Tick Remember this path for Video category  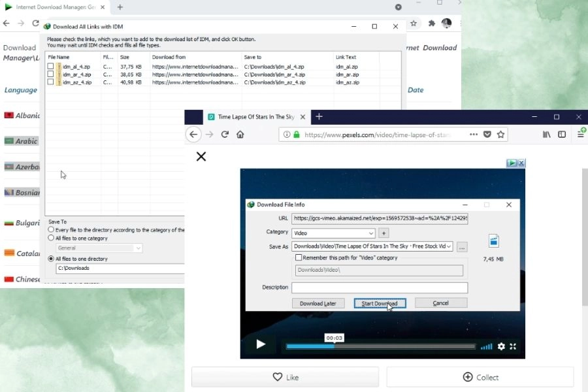[299, 257]
